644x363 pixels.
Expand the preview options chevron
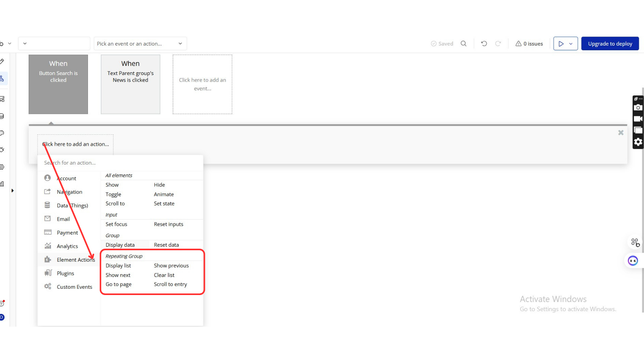click(x=571, y=44)
